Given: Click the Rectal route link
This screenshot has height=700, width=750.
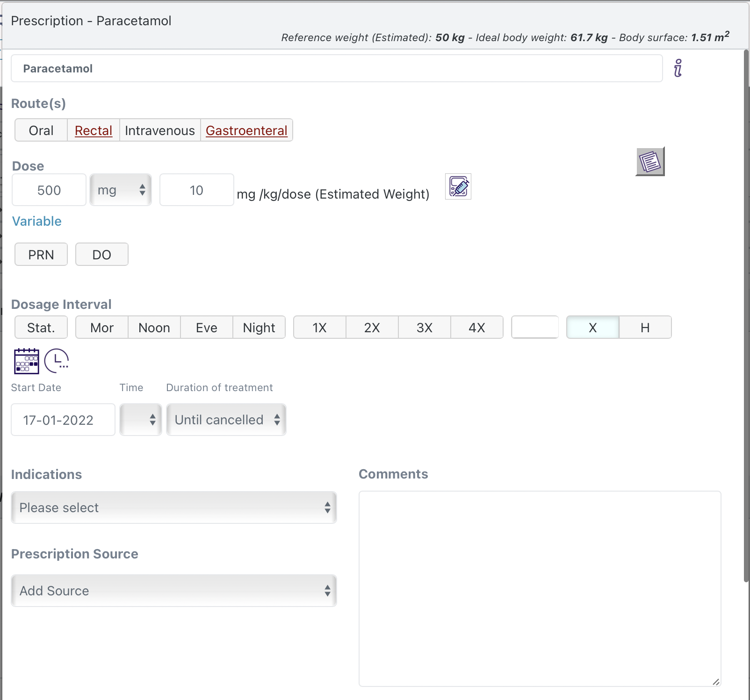Looking at the screenshot, I should pos(94,130).
